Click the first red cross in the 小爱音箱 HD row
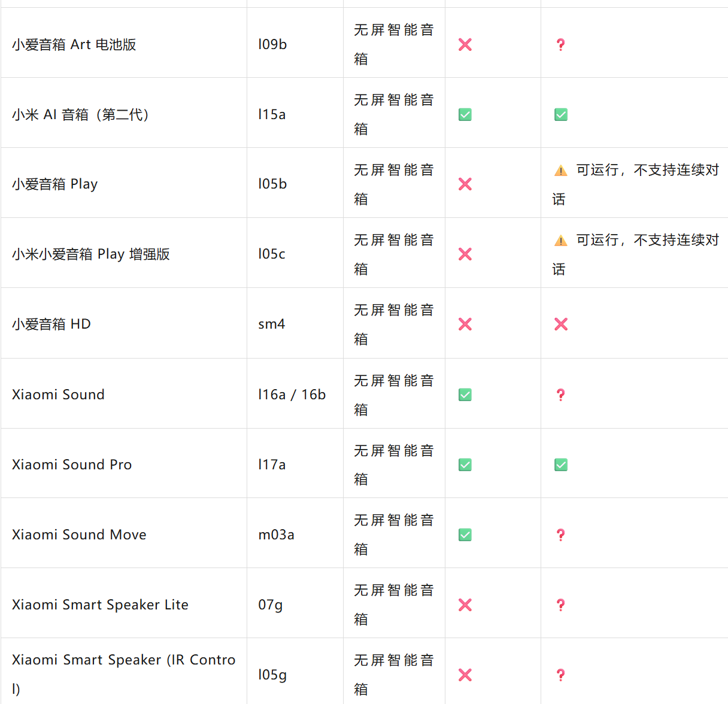Image resolution: width=728 pixels, height=704 pixels. (x=465, y=324)
